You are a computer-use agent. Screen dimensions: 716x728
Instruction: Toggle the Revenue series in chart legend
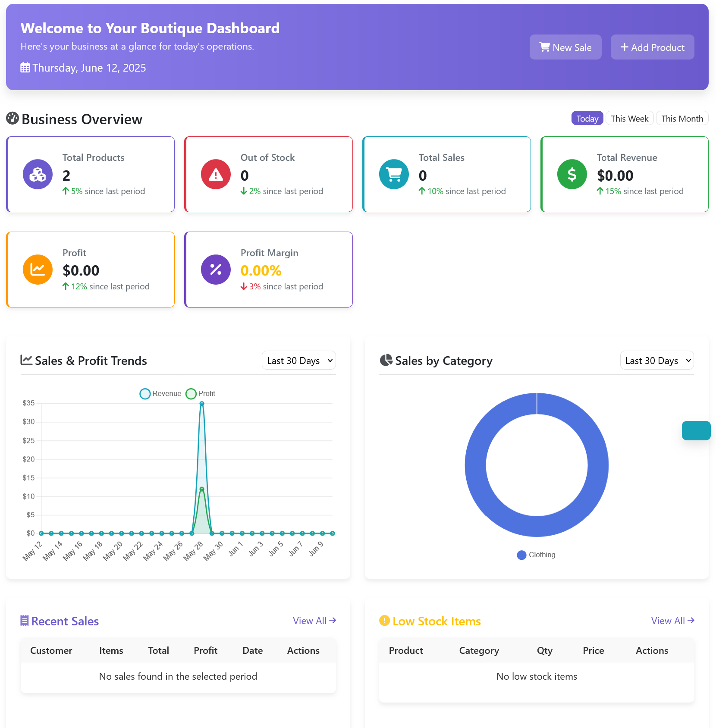pos(160,394)
